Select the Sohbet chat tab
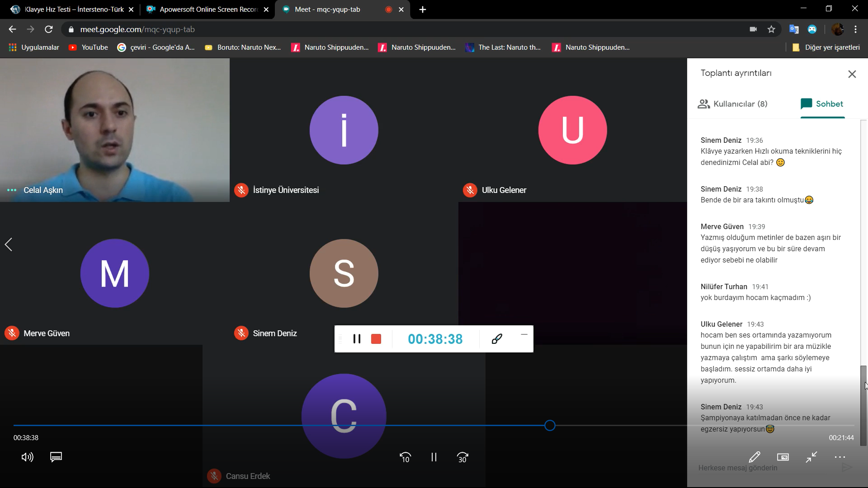Screen dimensions: 868x488 (x=822, y=104)
